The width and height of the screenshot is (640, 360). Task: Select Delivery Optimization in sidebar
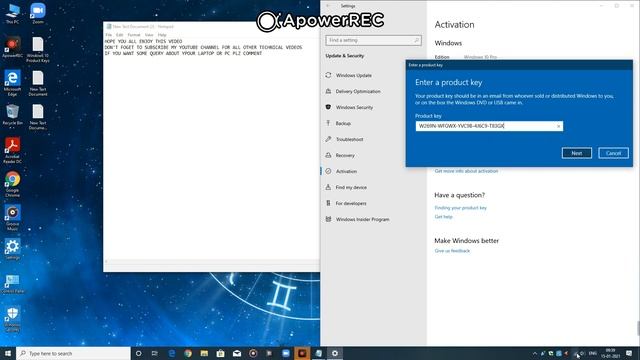coord(358,91)
